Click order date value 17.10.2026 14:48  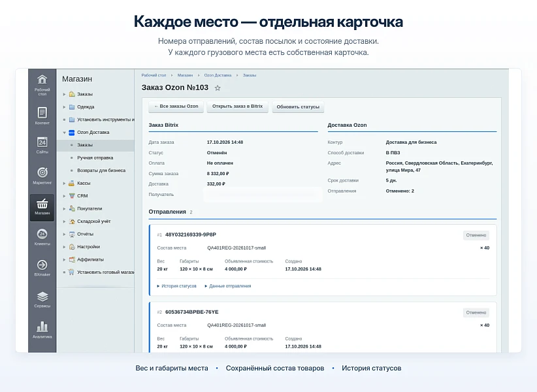pos(225,142)
